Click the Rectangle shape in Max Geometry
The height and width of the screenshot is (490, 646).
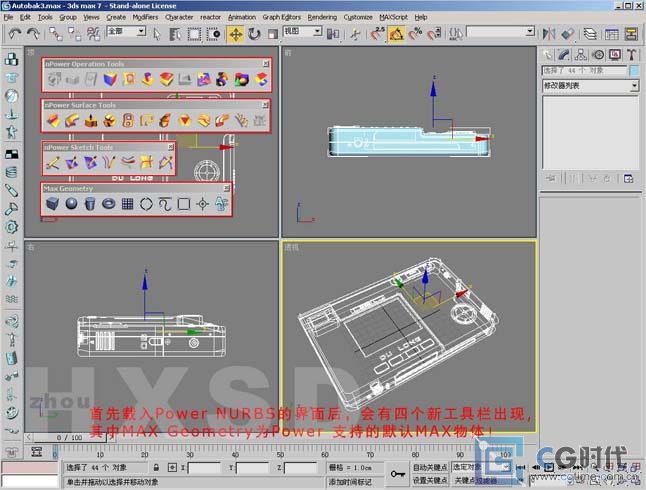[x=184, y=204]
